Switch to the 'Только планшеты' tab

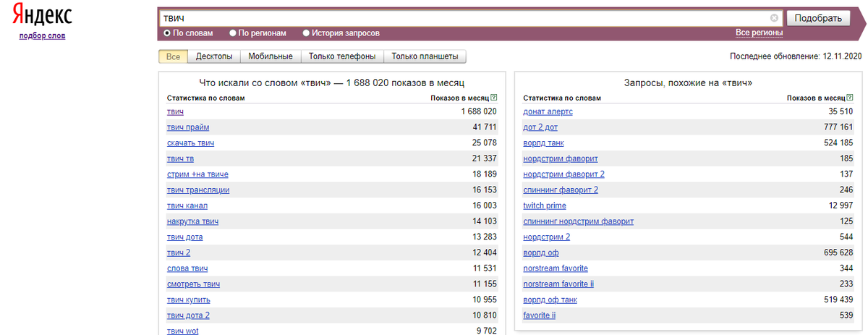[425, 56]
